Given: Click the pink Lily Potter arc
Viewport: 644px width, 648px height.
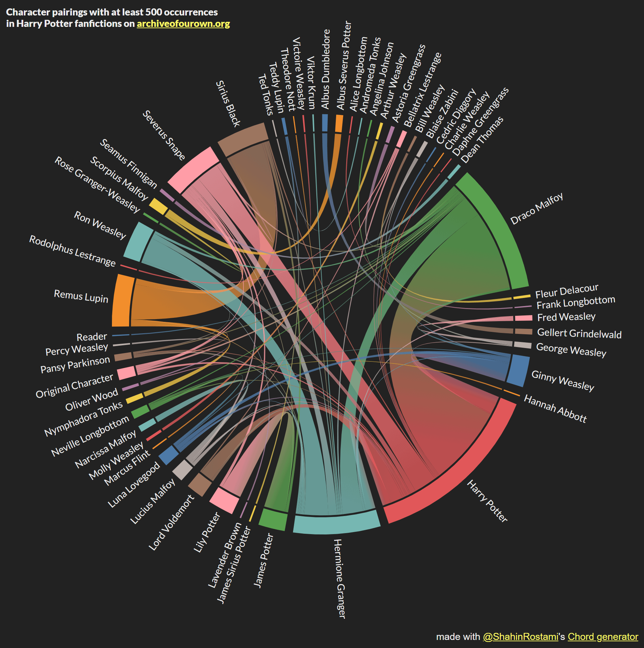Looking at the screenshot, I should (x=225, y=501).
